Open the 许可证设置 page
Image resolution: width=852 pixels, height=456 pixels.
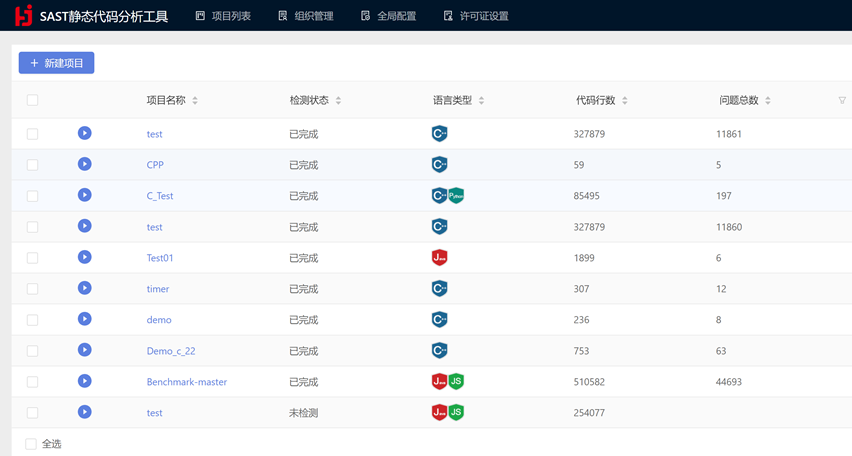(x=476, y=16)
